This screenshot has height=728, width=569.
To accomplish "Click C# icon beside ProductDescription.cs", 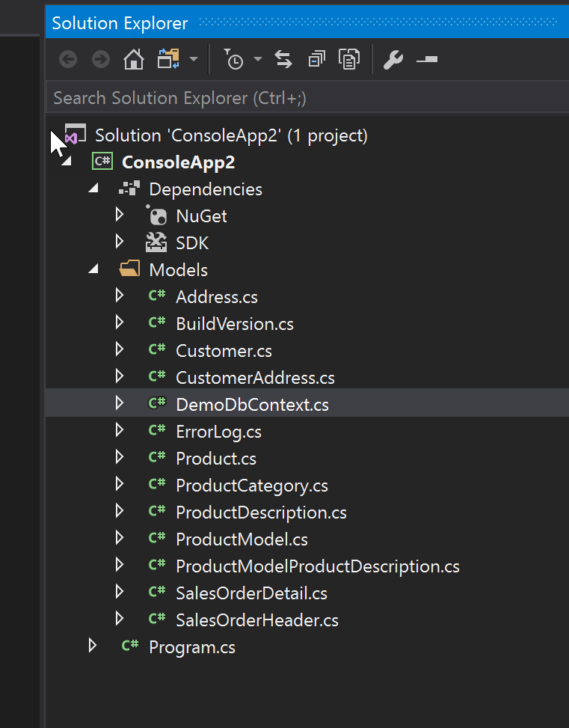I will 157,511.
